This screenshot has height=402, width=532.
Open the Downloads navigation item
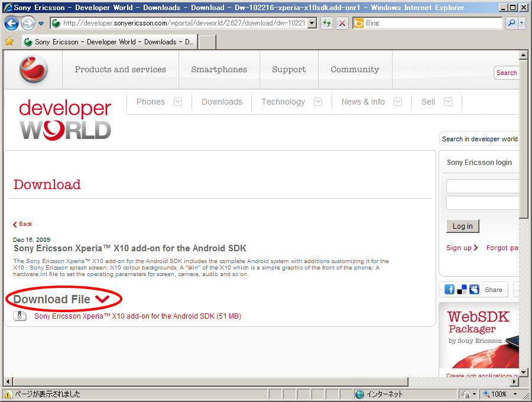click(x=222, y=102)
